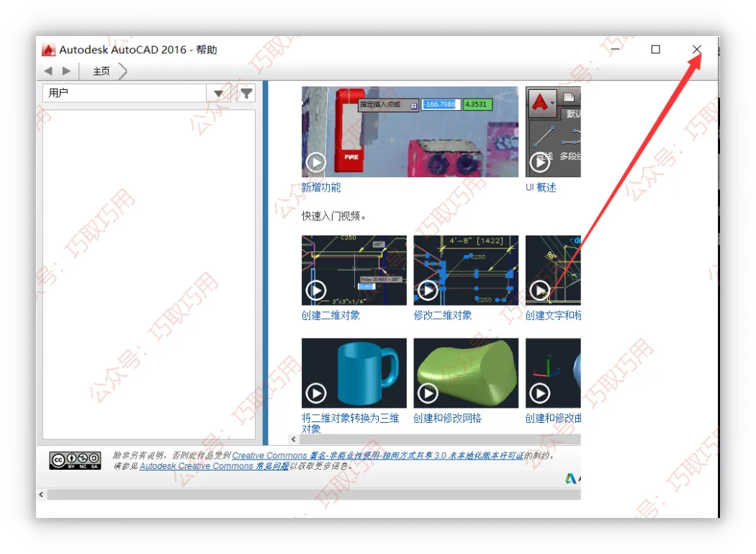Play the 新增功能 video thumbnail

(x=410, y=132)
